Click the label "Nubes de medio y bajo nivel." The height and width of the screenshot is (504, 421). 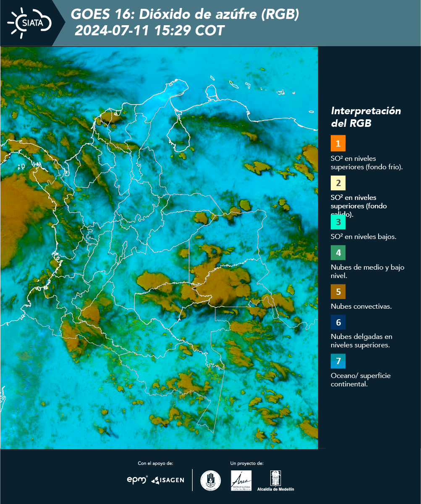tap(368, 271)
